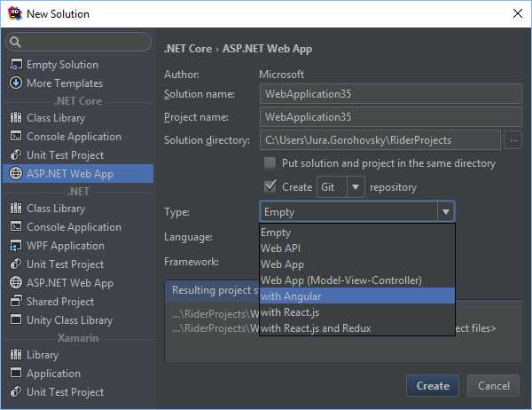Select the .NET Core Console Application icon
This screenshot has width=532, height=410.
[16, 136]
